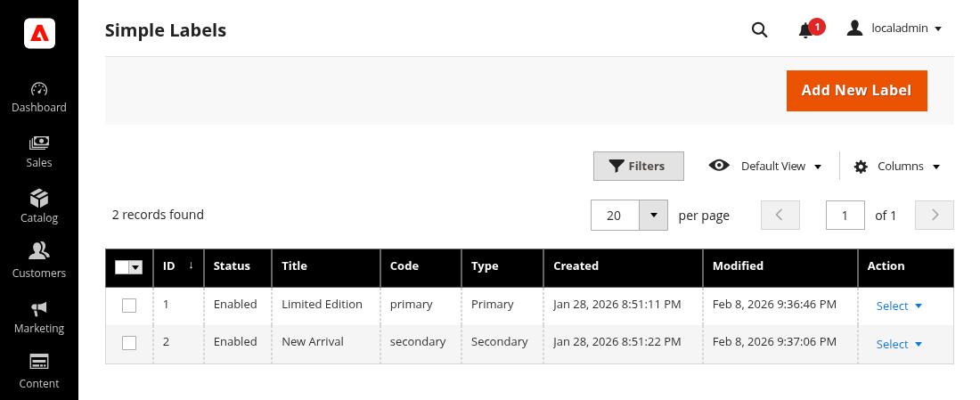Open the Marketing megaphone icon
Screen dimensions: 980x400
pyautogui.click(x=39, y=308)
